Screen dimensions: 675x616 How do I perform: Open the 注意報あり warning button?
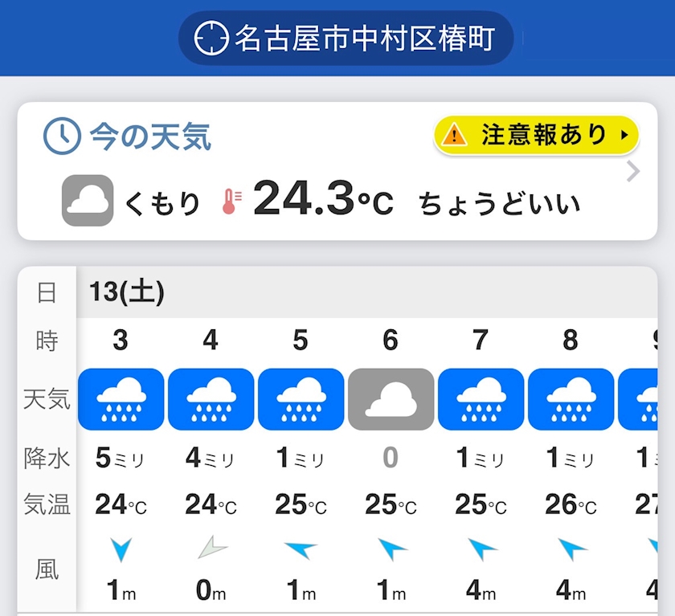pos(536,135)
